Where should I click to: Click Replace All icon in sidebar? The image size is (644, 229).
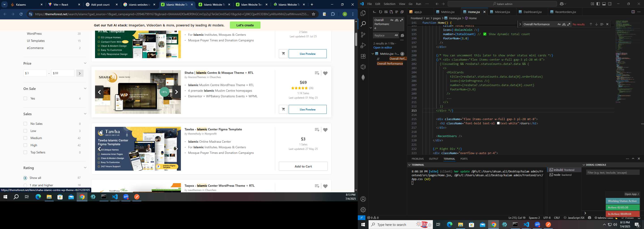tap(402, 36)
